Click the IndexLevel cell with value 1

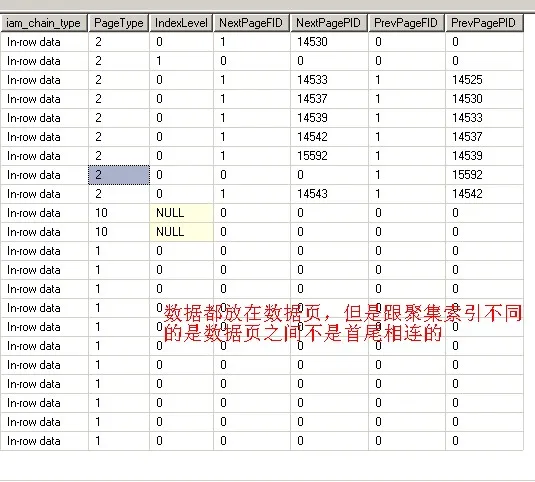tap(181, 61)
